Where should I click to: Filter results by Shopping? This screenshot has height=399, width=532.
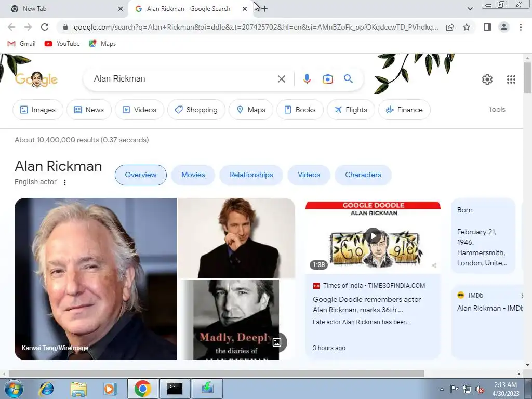(196, 110)
